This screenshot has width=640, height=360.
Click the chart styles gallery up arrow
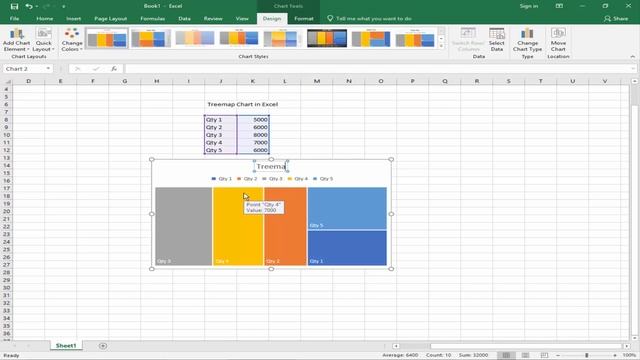coord(441,31)
